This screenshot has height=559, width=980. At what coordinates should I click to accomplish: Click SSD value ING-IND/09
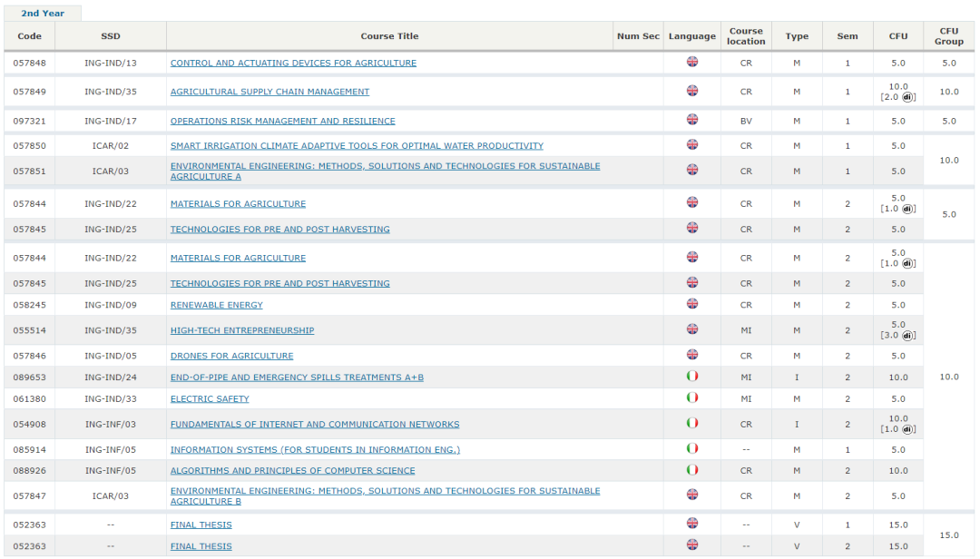[x=111, y=305]
